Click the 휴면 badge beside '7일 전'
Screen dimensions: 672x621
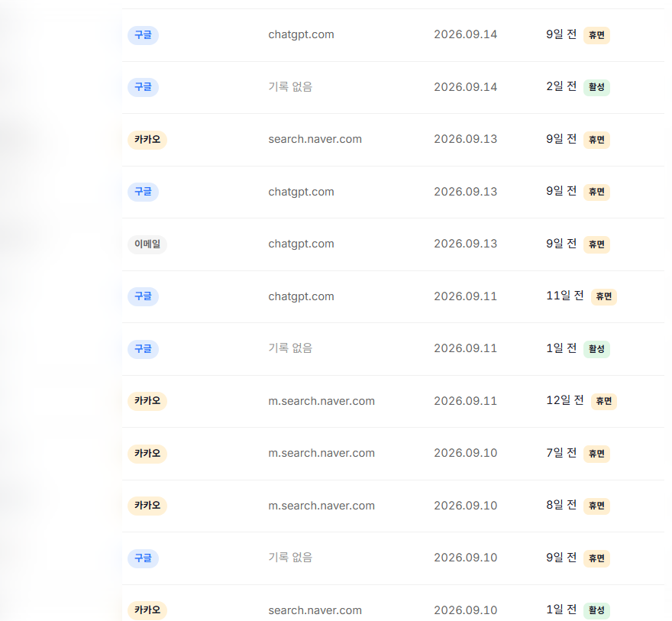tap(596, 454)
